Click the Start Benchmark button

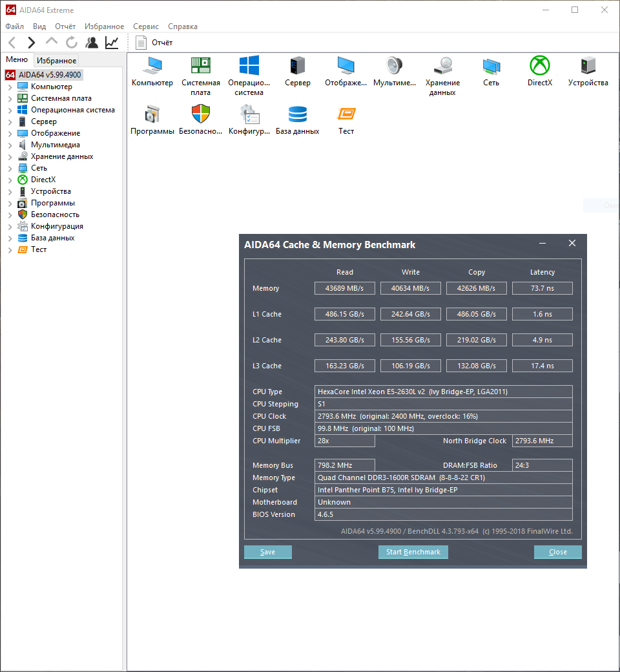[413, 552]
